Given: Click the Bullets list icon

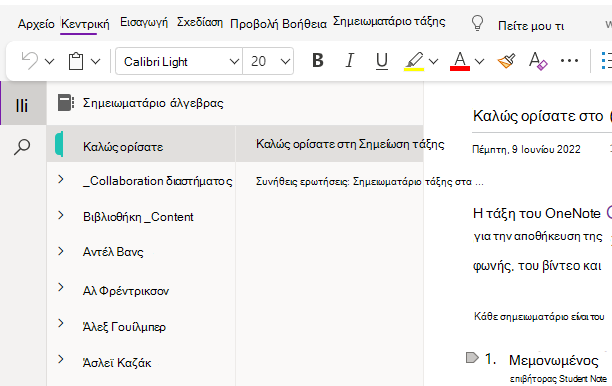Looking at the screenshot, I should (x=607, y=61).
